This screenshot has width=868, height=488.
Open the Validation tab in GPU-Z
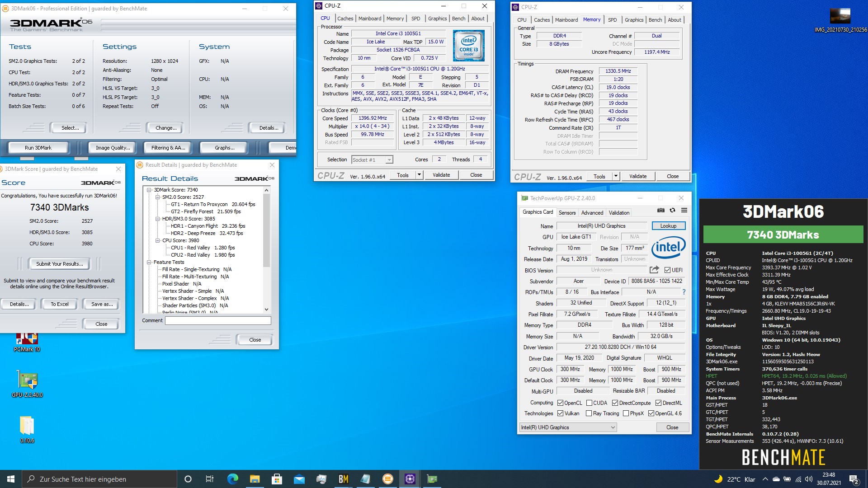point(619,213)
